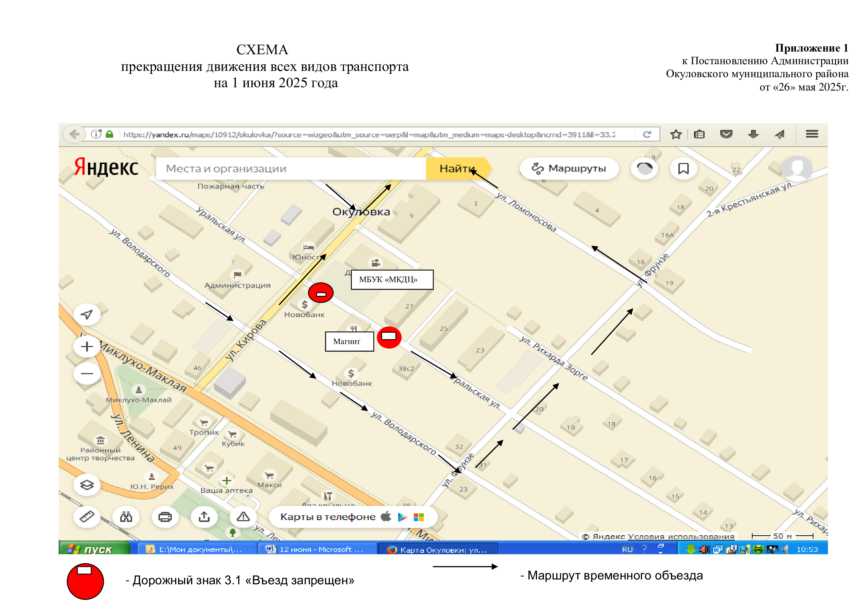Click the my location arrow button
Image resolution: width=868 pixels, height=614 pixels.
[87, 314]
